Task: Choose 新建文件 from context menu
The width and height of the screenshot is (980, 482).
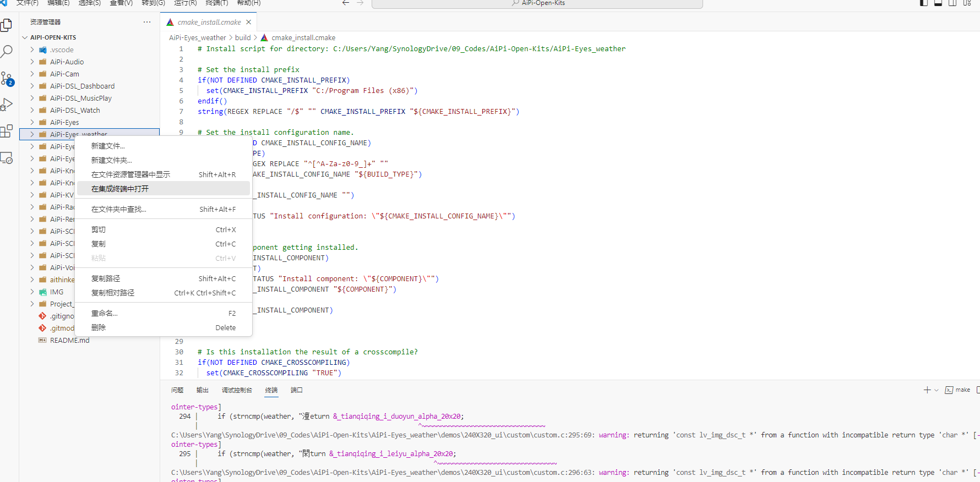Action: pos(164,146)
